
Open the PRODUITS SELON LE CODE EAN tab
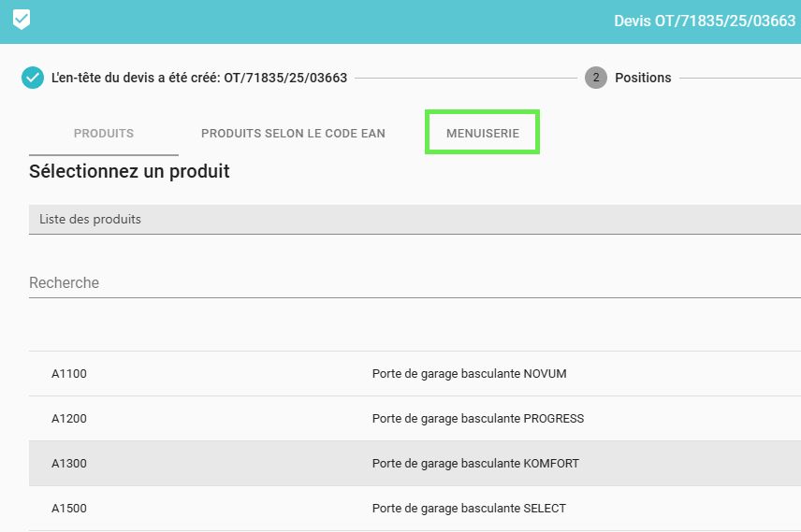293,134
